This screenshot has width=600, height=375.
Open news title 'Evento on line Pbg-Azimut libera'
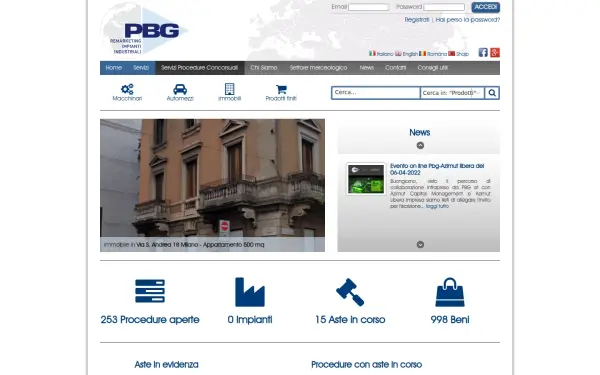coord(437,169)
